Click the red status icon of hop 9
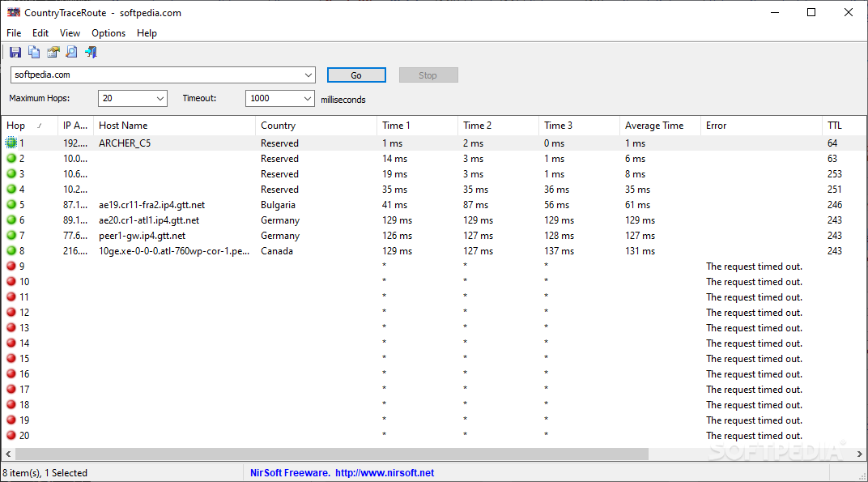Image resolution: width=868 pixels, height=482 pixels. [x=11, y=266]
